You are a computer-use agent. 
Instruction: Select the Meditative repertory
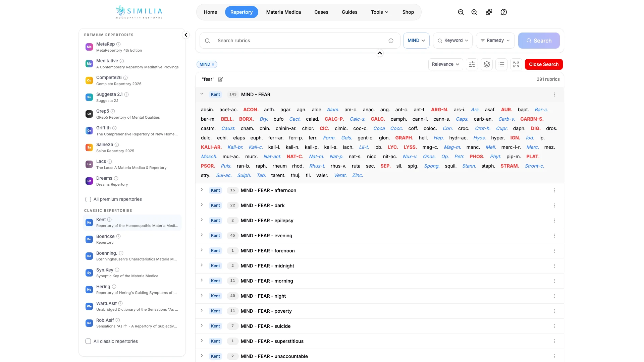132,64
